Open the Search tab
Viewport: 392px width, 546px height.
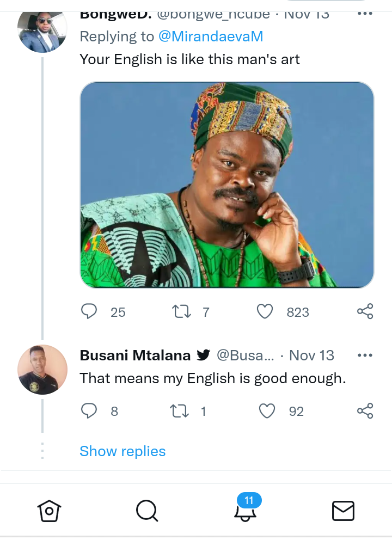pos(147,511)
